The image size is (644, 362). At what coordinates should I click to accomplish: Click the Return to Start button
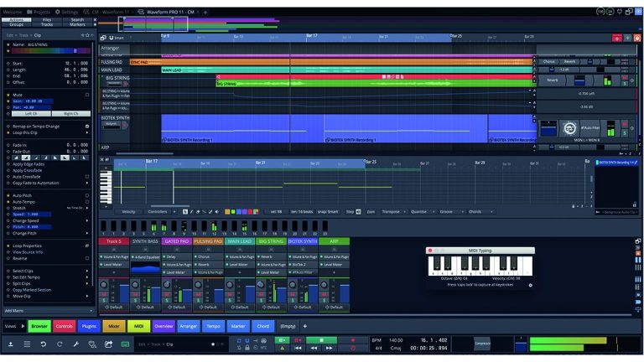tap(299, 348)
